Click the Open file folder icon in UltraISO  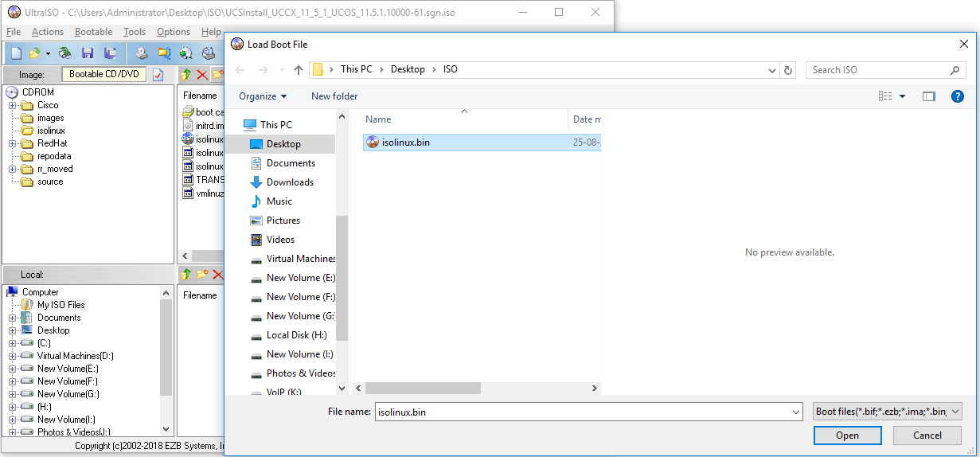click(x=34, y=53)
